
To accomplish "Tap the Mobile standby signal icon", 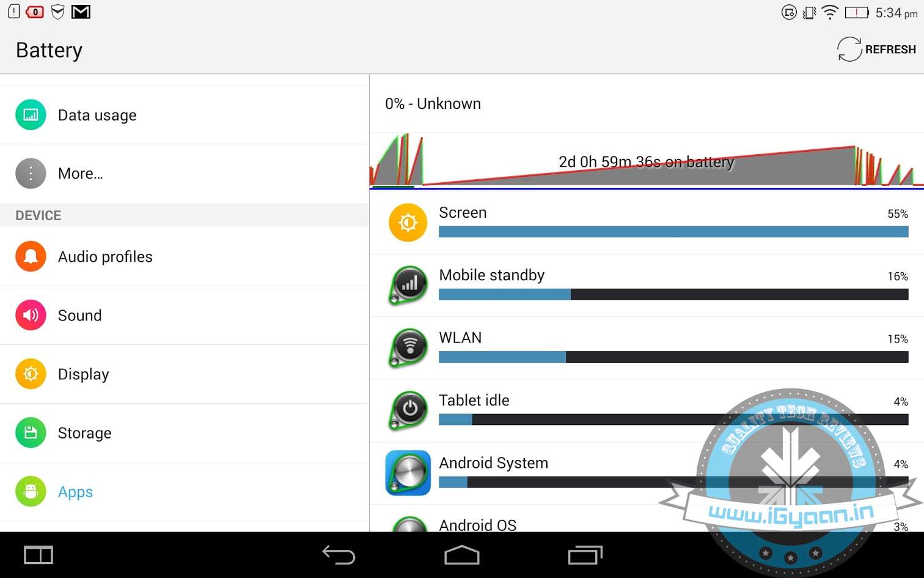I will (x=408, y=285).
